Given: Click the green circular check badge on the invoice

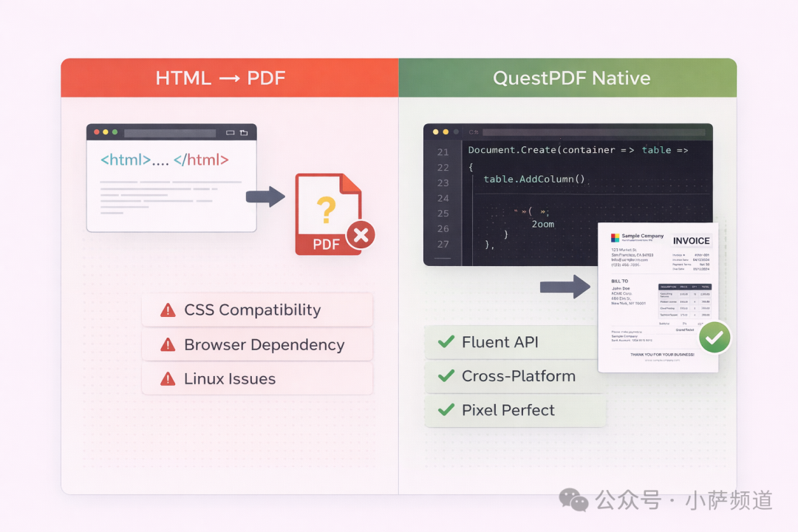Looking at the screenshot, I should tap(715, 337).
